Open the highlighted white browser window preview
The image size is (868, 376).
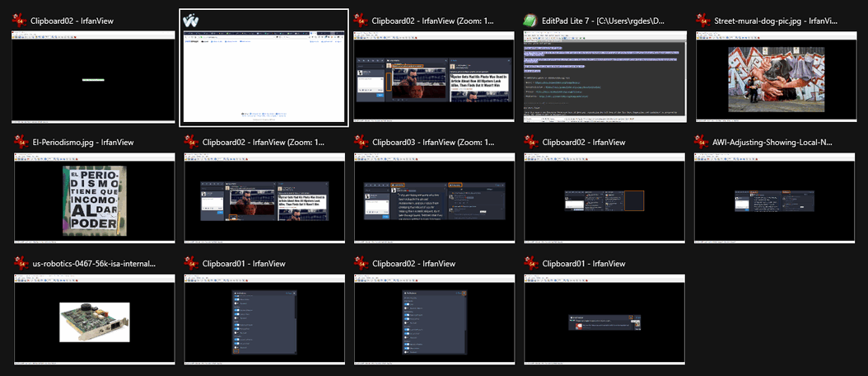click(x=264, y=78)
